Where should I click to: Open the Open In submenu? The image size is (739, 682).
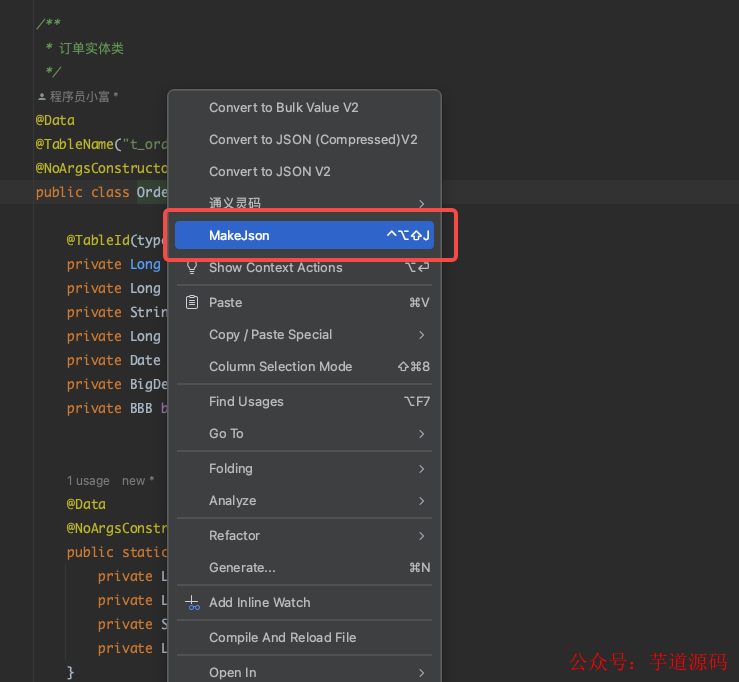[304, 672]
